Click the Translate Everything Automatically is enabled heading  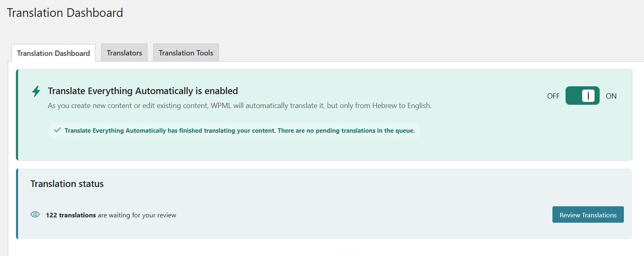click(143, 91)
